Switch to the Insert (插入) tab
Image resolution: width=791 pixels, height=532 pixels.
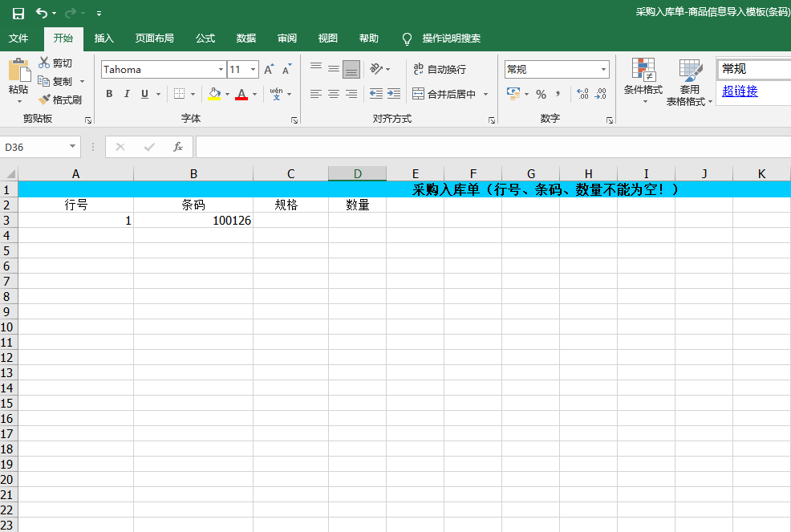(104, 39)
